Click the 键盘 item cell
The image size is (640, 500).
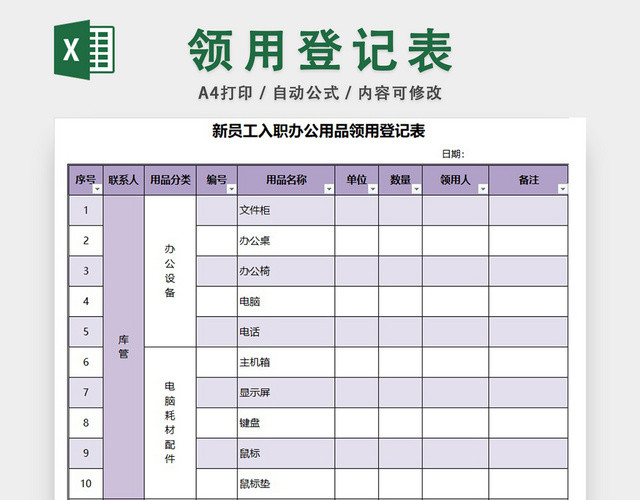(286, 423)
